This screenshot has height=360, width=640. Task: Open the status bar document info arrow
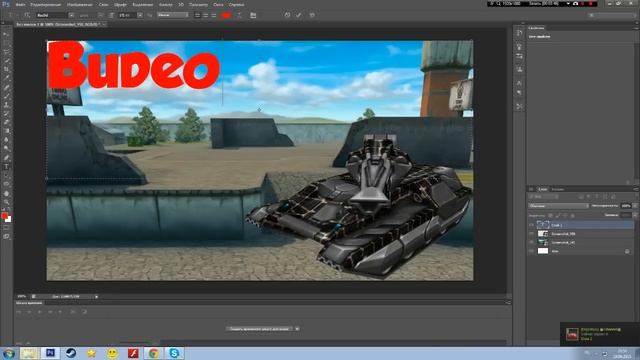pos(96,297)
